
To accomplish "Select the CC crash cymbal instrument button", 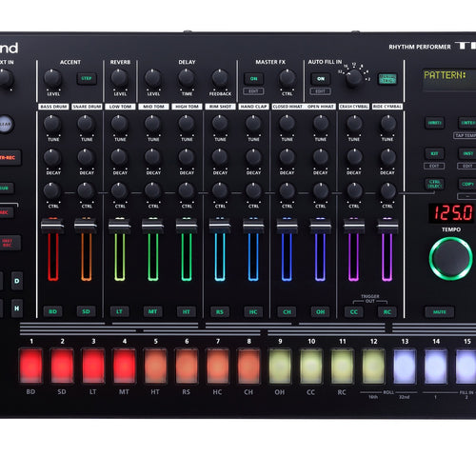I will pos(354,311).
